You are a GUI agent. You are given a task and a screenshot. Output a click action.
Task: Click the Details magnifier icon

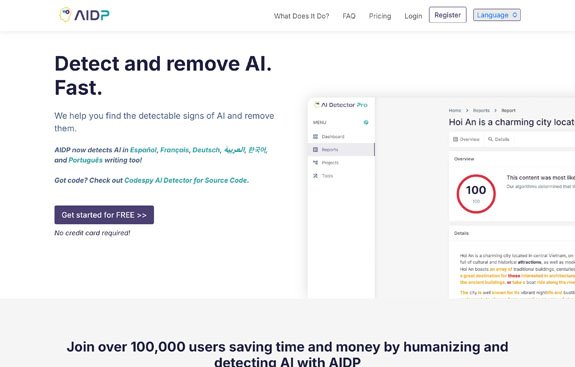coord(490,139)
